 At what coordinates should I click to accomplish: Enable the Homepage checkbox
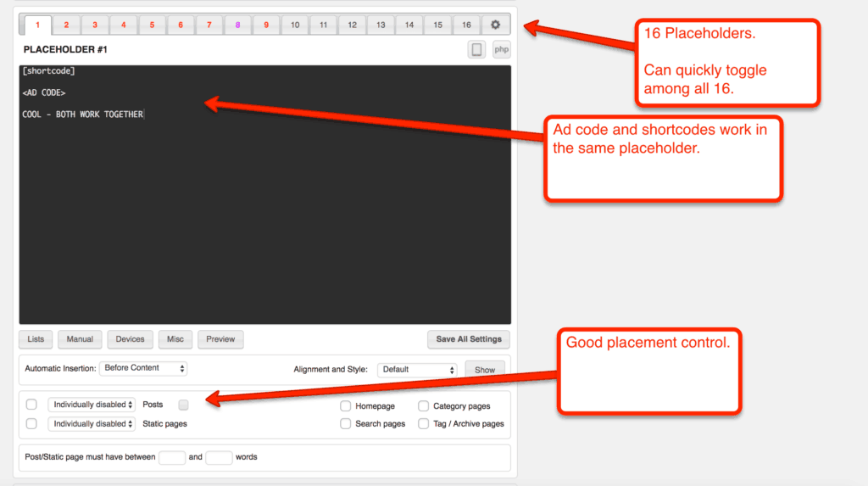[346, 406]
